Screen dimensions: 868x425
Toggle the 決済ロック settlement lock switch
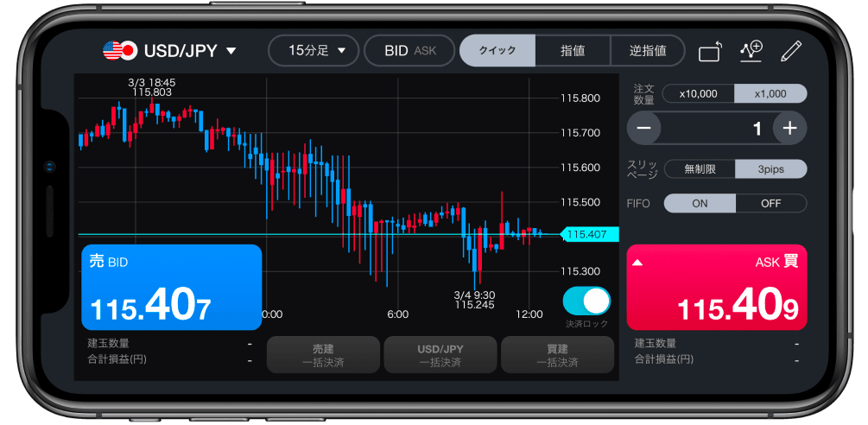(x=586, y=301)
